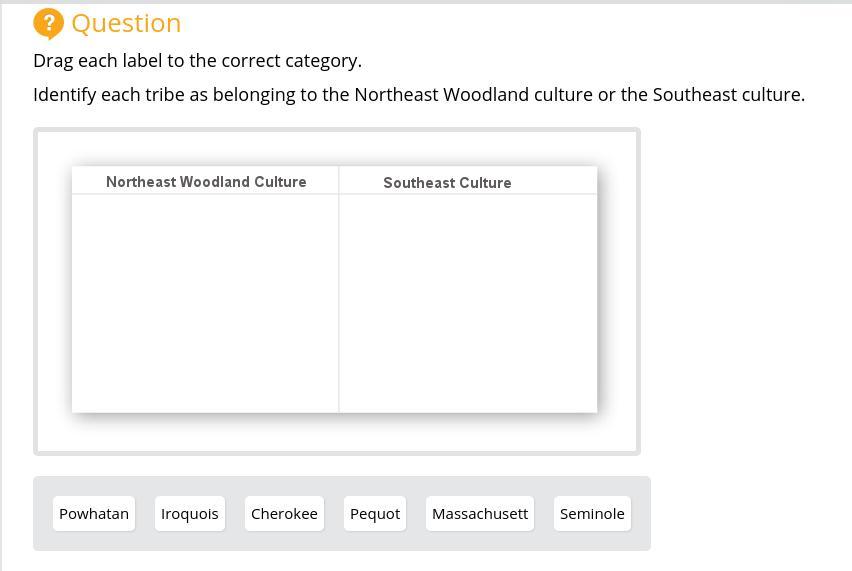
Task: Click the Northeast Woodland Culture column header
Action: coord(206,182)
